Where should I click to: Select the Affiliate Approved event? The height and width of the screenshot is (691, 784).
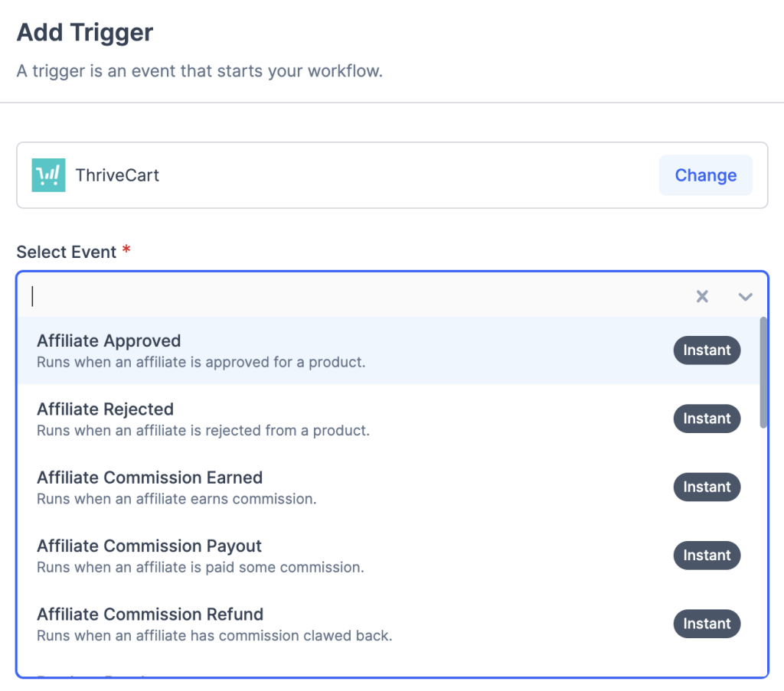tap(109, 341)
